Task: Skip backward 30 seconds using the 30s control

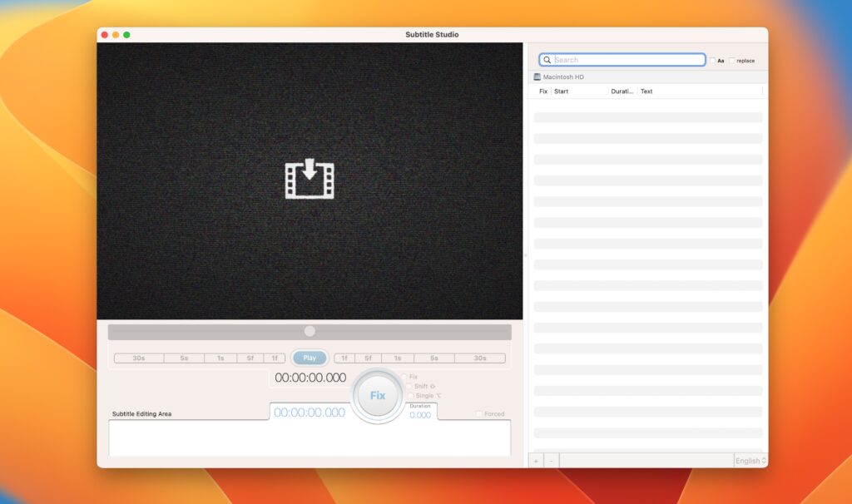Action: (x=138, y=358)
